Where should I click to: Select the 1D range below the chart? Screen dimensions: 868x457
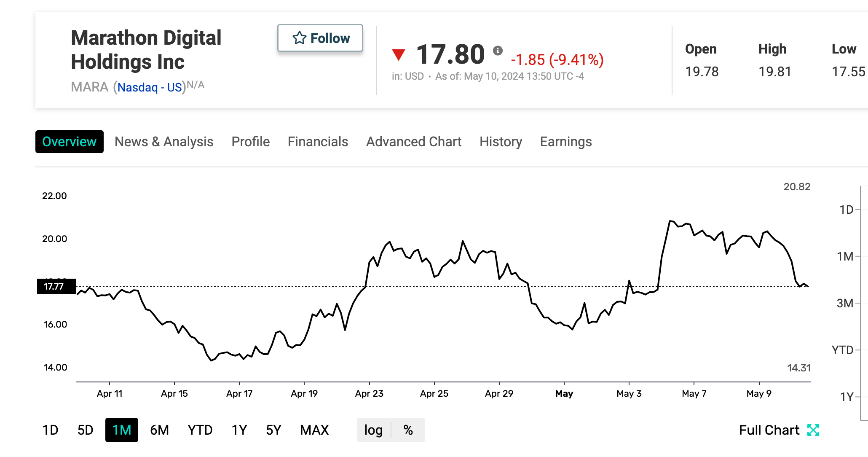point(50,430)
